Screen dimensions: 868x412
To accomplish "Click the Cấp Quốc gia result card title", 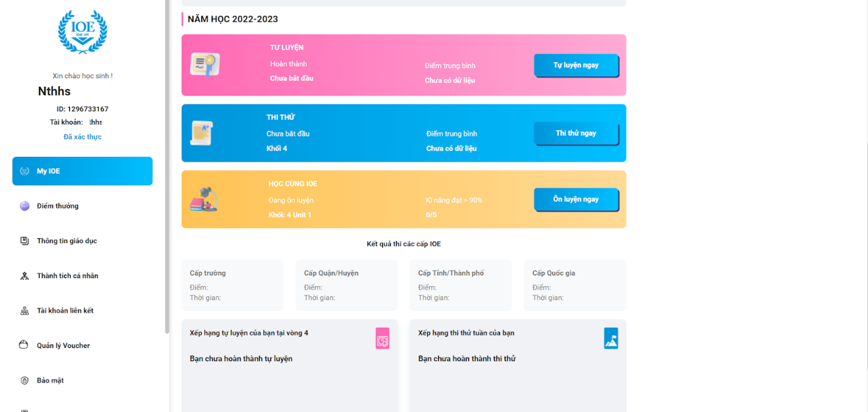I will pyautogui.click(x=554, y=273).
